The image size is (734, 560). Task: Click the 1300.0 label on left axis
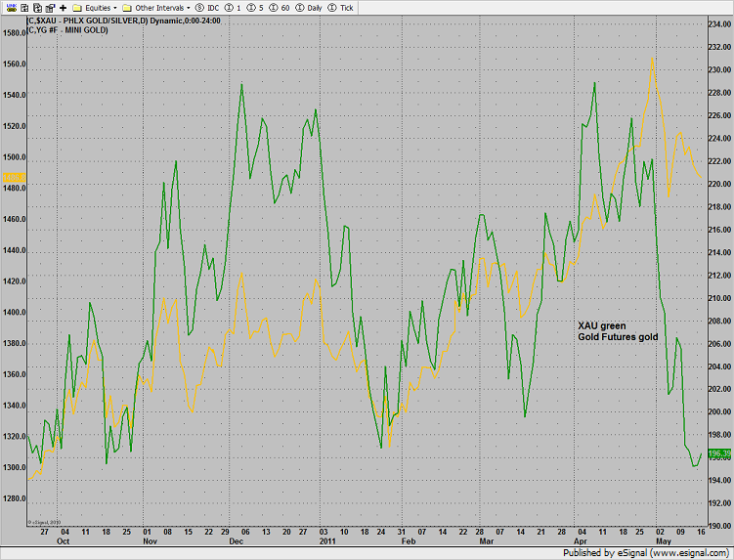(14, 467)
